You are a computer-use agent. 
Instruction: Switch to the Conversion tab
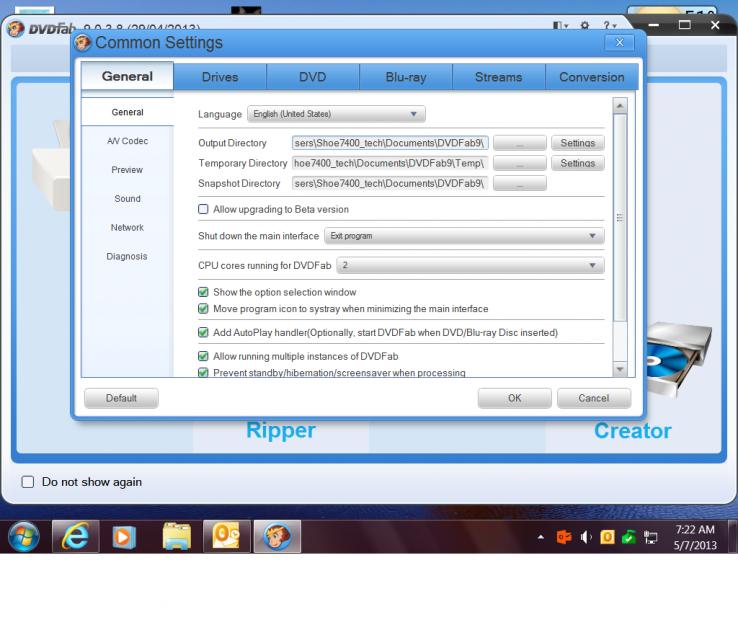[592, 77]
